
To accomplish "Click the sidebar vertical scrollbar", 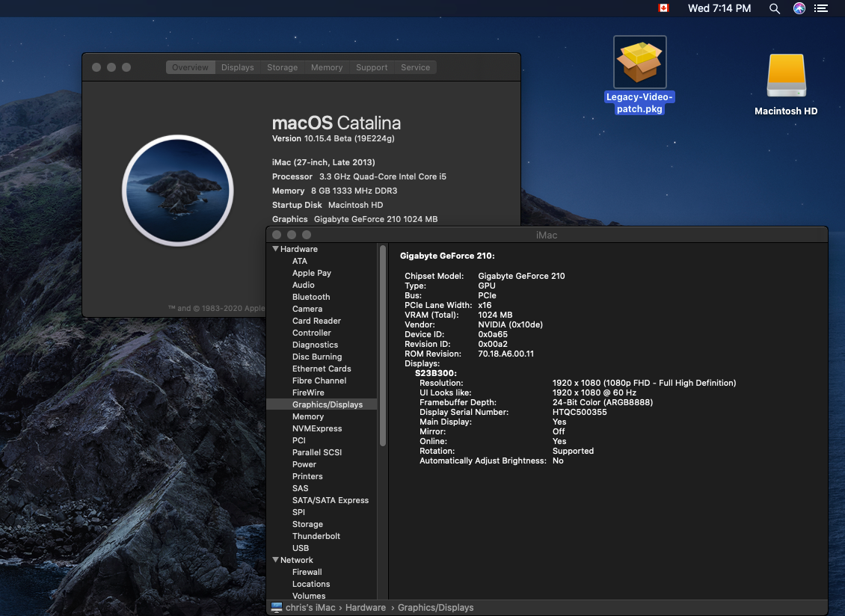I will coord(383,344).
